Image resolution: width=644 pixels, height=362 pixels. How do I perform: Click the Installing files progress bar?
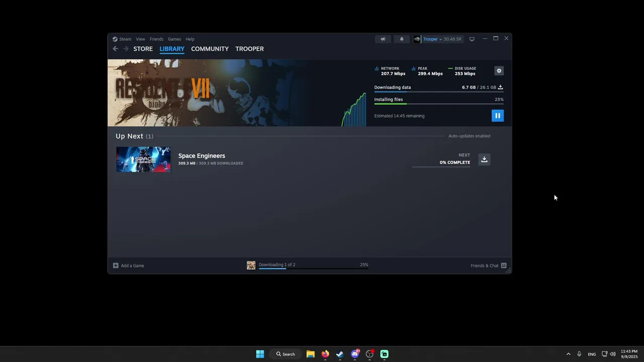point(439,104)
